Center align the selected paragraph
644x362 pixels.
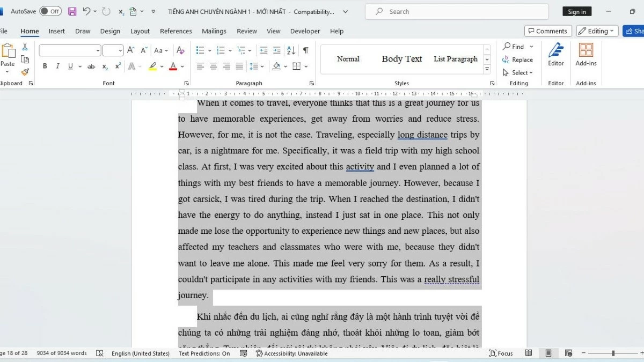[x=213, y=67]
